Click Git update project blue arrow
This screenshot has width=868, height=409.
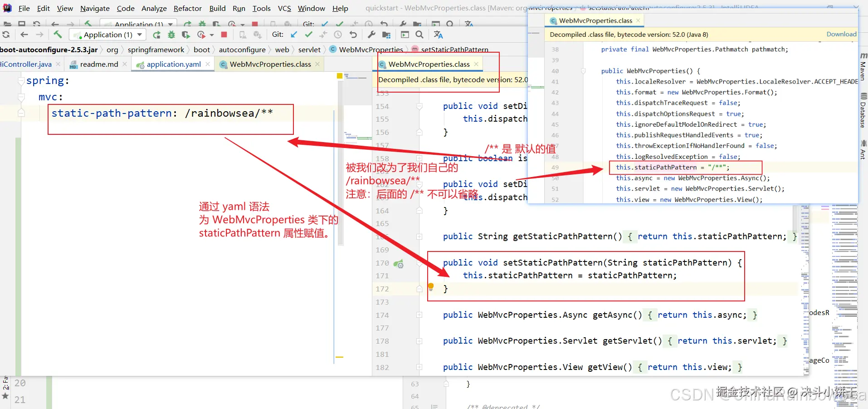point(294,34)
